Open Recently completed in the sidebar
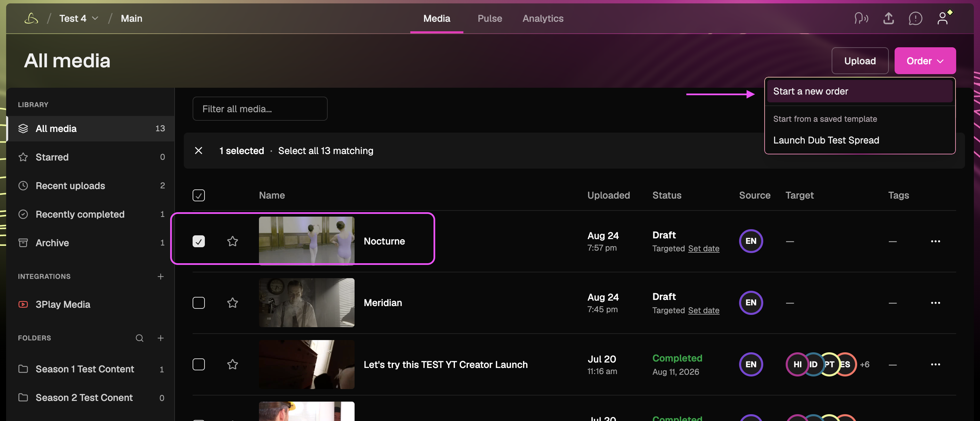The image size is (980, 421). 91,214
